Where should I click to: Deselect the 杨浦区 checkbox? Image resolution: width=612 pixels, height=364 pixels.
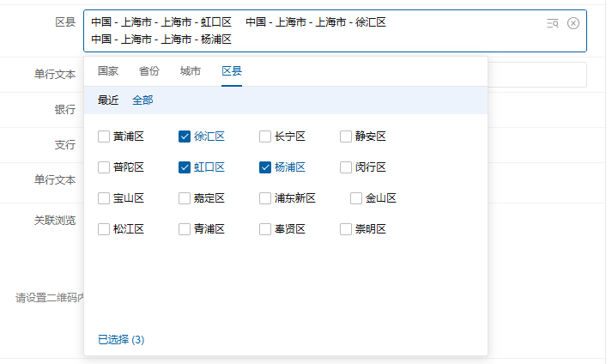coord(265,167)
